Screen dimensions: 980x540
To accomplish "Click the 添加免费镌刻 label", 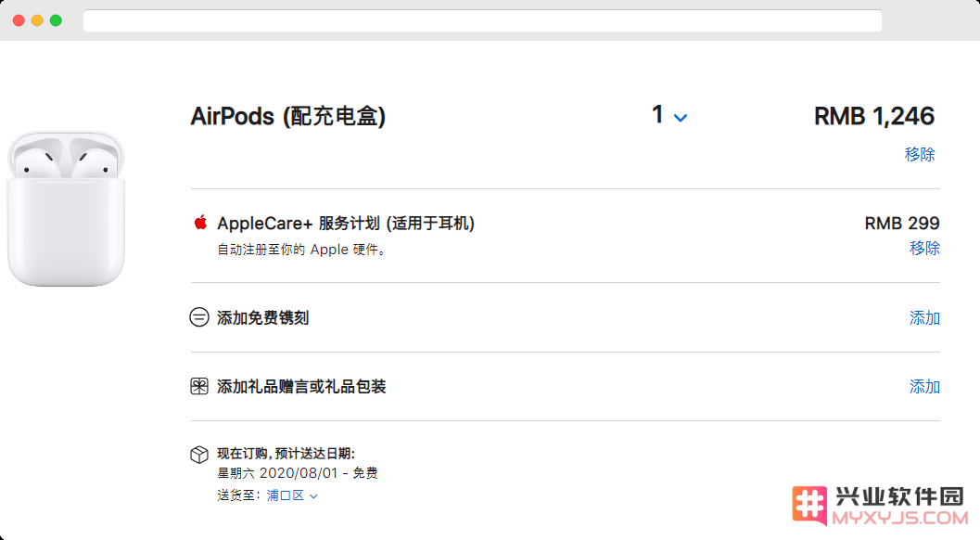I will 263,318.
